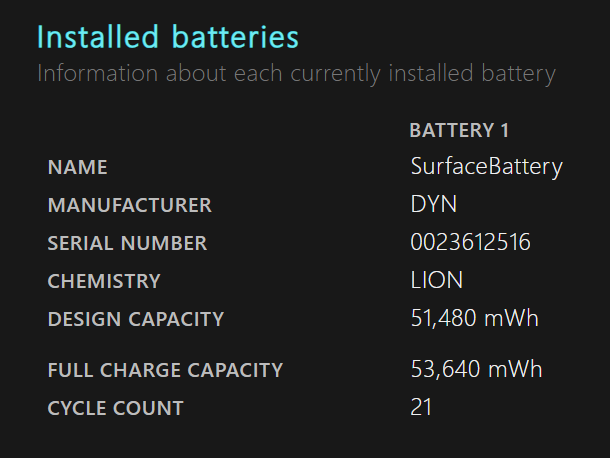
Task: Select the cycle count value 21
Action: click(x=421, y=407)
